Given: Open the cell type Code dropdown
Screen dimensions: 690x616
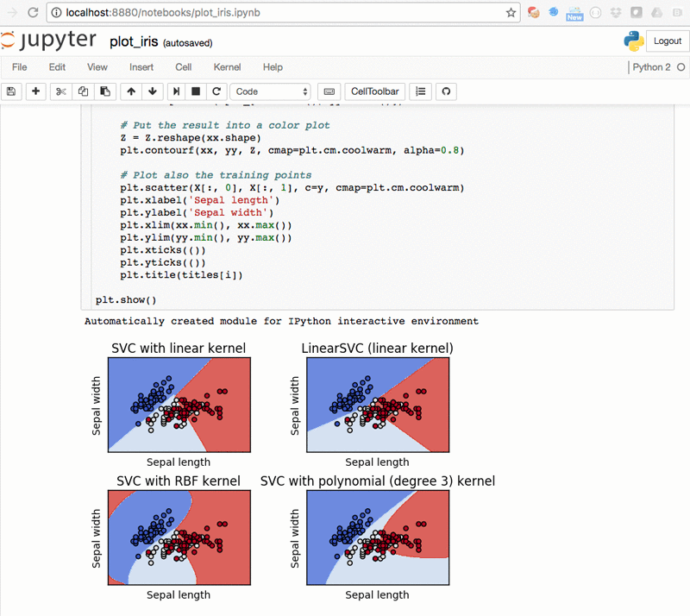Looking at the screenshot, I should click(270, 91).
